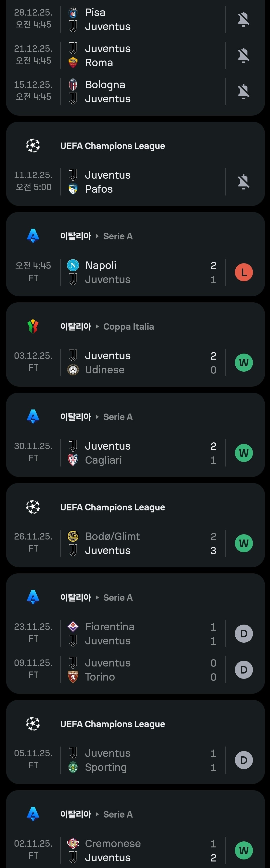Open UEFA Champions League header above Pafos
This screenshot has width=270, height=868.
point(112,146)
